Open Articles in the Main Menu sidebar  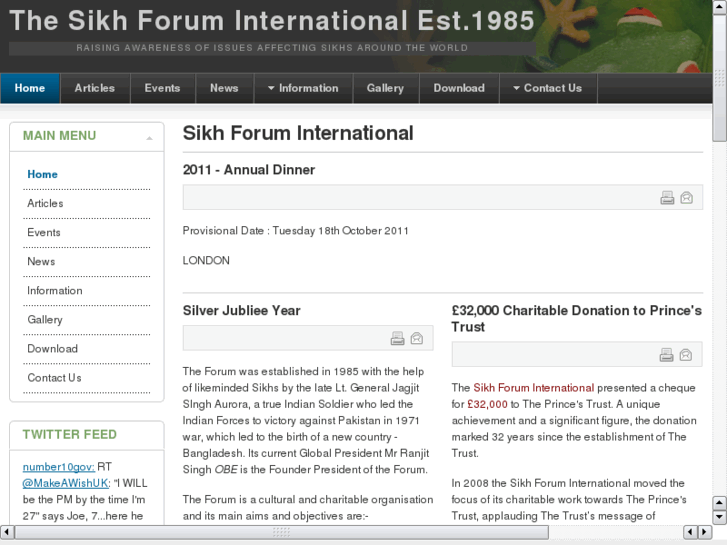point(45,203)
